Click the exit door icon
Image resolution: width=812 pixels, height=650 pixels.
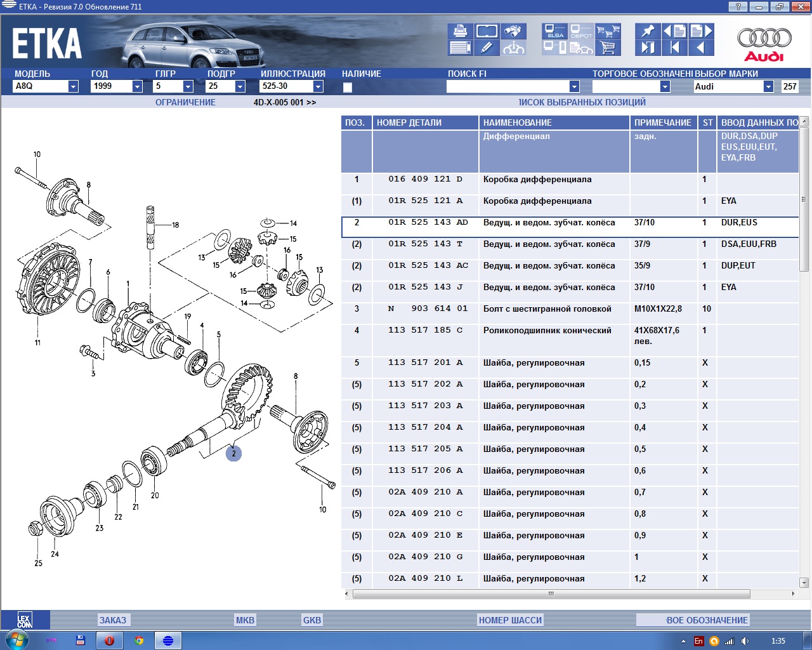tap(648, 48)
